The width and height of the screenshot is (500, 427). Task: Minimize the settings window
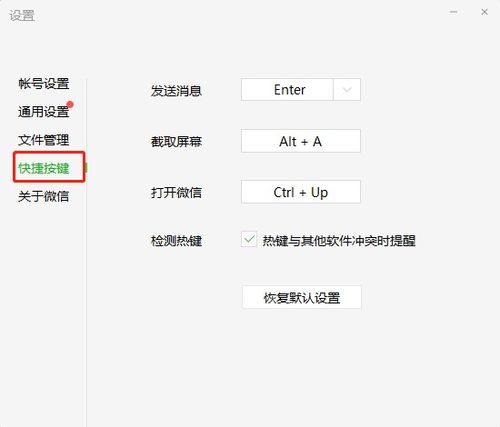click(453, 12)
